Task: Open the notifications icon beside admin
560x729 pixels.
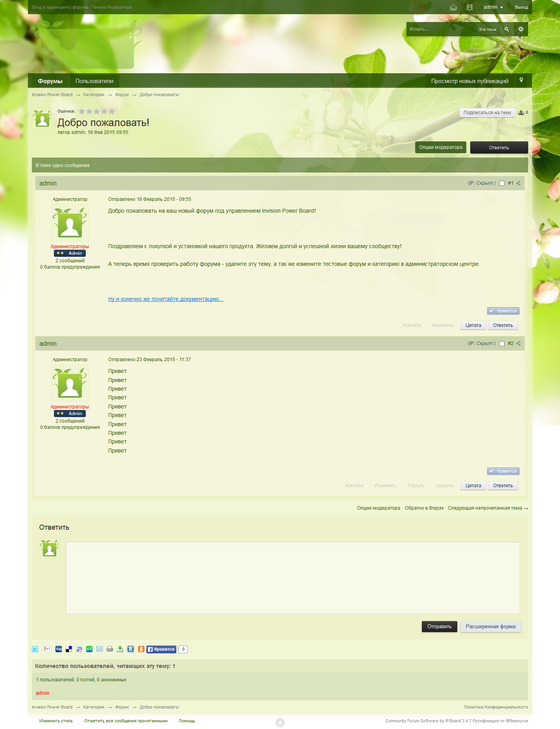Action: coord(469,7)
